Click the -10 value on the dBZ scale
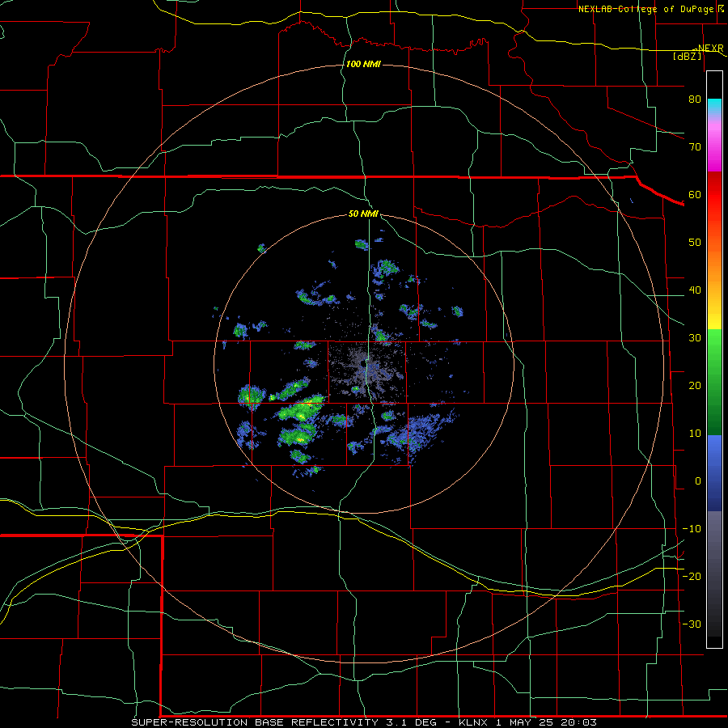The image size is (728, 728). click(x=692, y=529)
